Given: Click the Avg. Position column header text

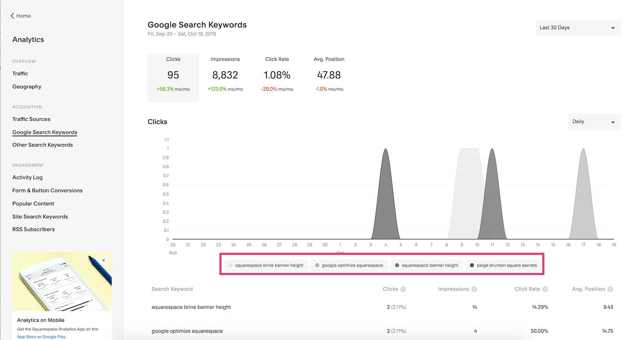Looking at the screenshot, I should [x=589, y=289].
